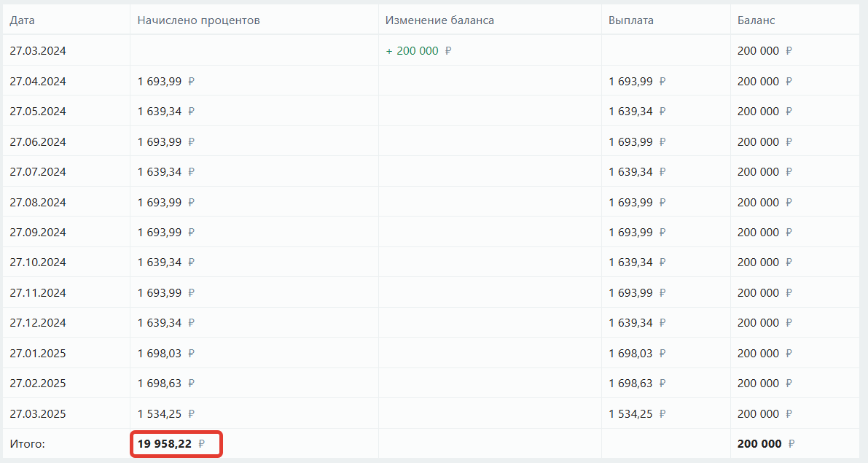Click the "Выплата" column header
Viewport: 868px width, 463px height.
pyautogui.click(x=630, y=20)
